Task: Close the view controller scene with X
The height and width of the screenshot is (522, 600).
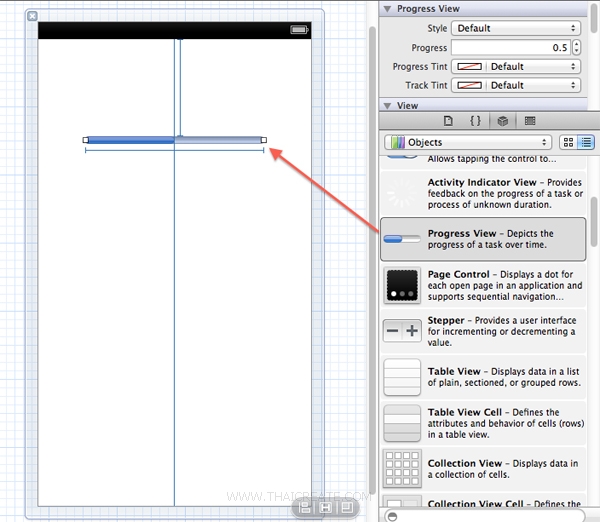Action: click(33, 16)
